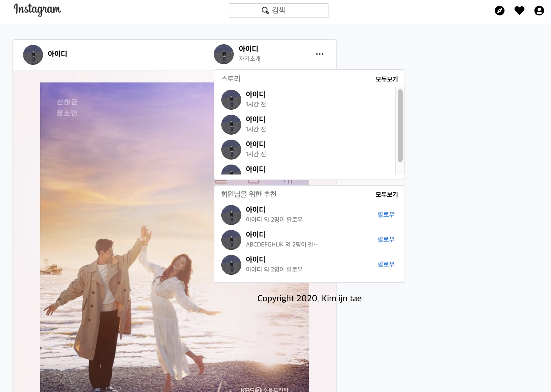Click the 스토리 list scrollbar thumb
Image resolution: width=551 pixels, height=392 pixels.
click(400, 126)
